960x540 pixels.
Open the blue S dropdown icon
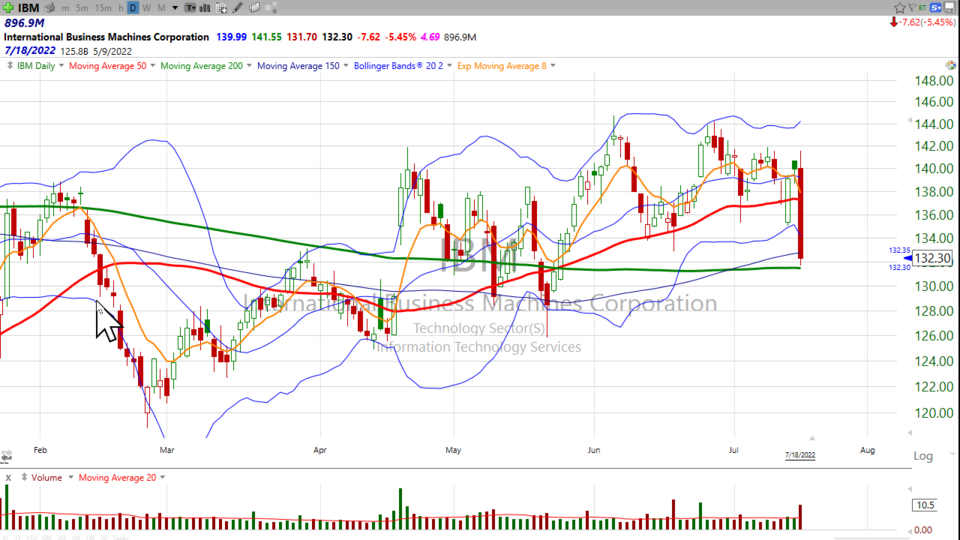[x=936, y=7]
